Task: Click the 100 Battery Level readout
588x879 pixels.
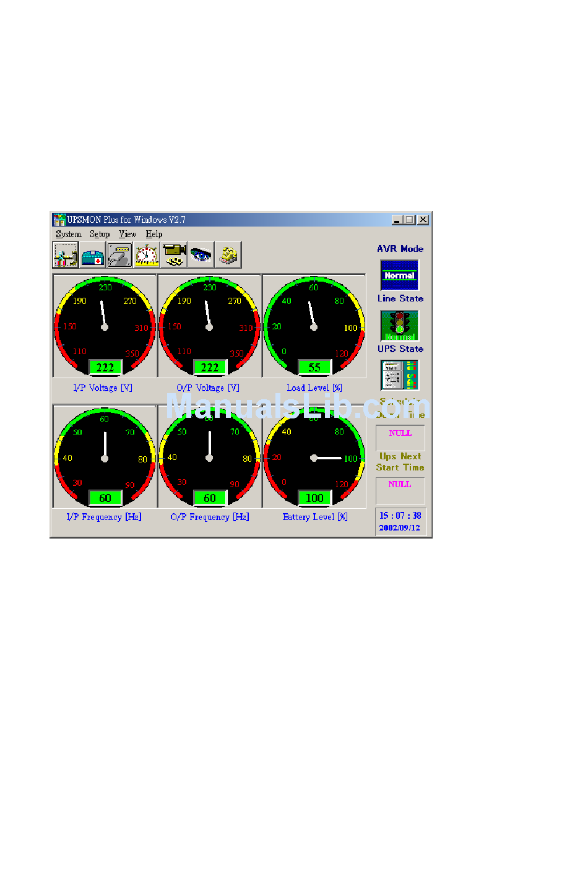Action: [314, 498]
